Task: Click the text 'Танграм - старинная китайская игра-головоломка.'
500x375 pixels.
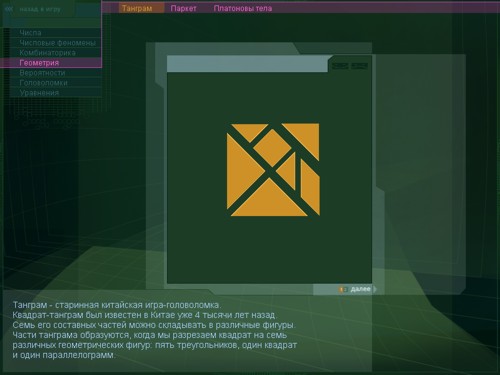Action: 117,305
